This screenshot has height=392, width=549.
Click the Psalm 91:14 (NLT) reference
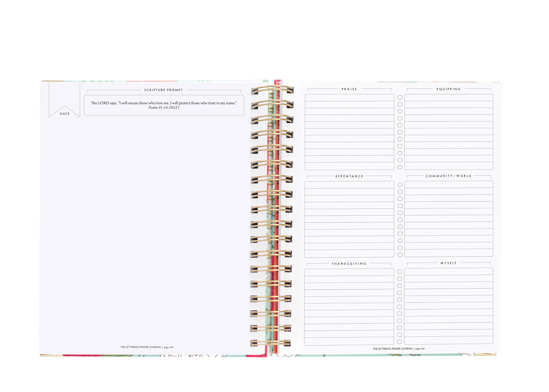[164, 108]
